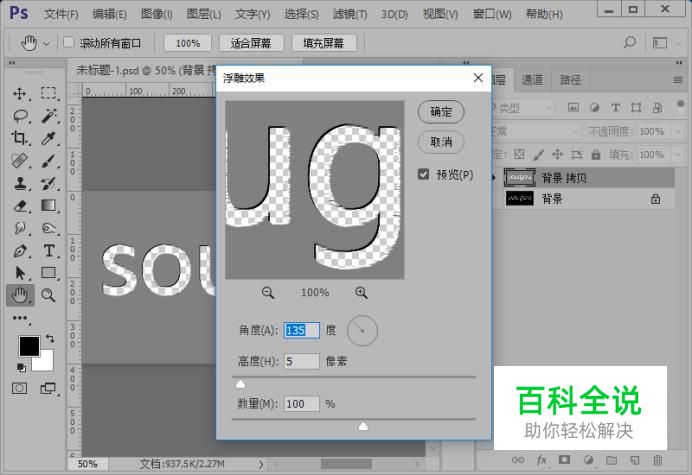Screen dimensions: 692x475
Task: Select the Eyedropper tool
Action: pyautogui.click(x=49, y=138)
